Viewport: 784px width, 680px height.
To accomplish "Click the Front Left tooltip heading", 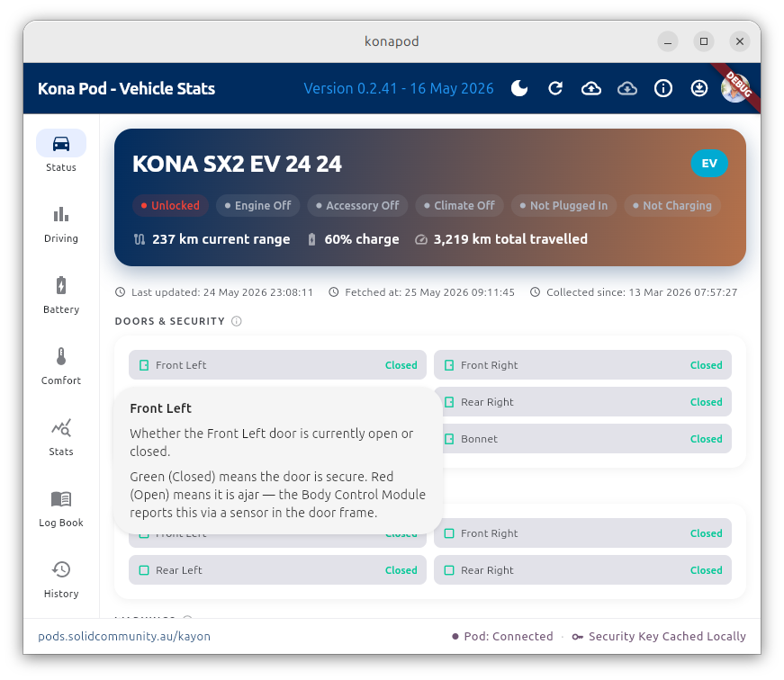I will 160,408.
